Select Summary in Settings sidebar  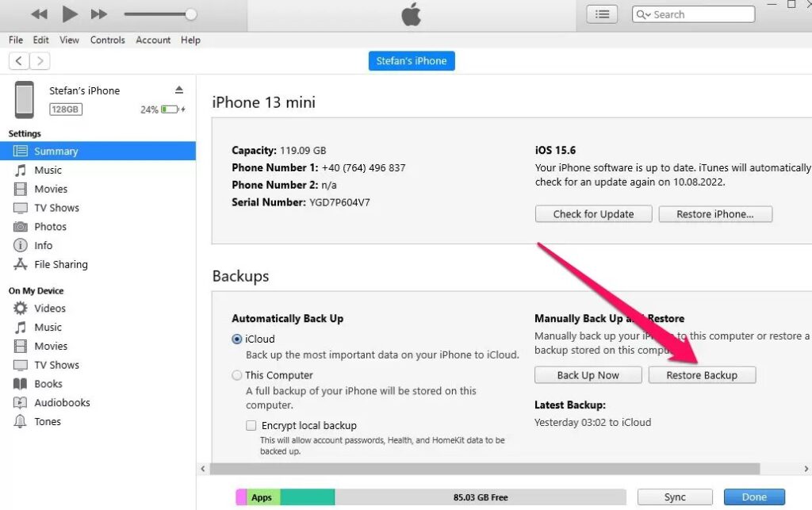pos(98,151)
